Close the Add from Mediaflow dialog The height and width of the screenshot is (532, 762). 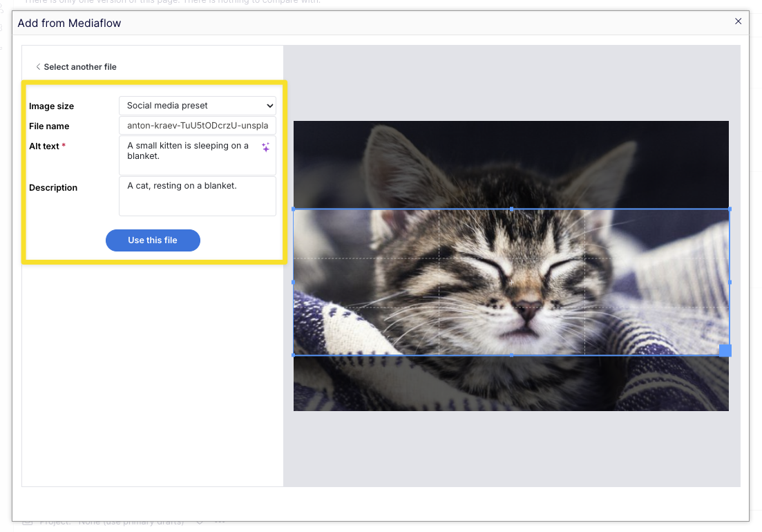coord(738,21)
